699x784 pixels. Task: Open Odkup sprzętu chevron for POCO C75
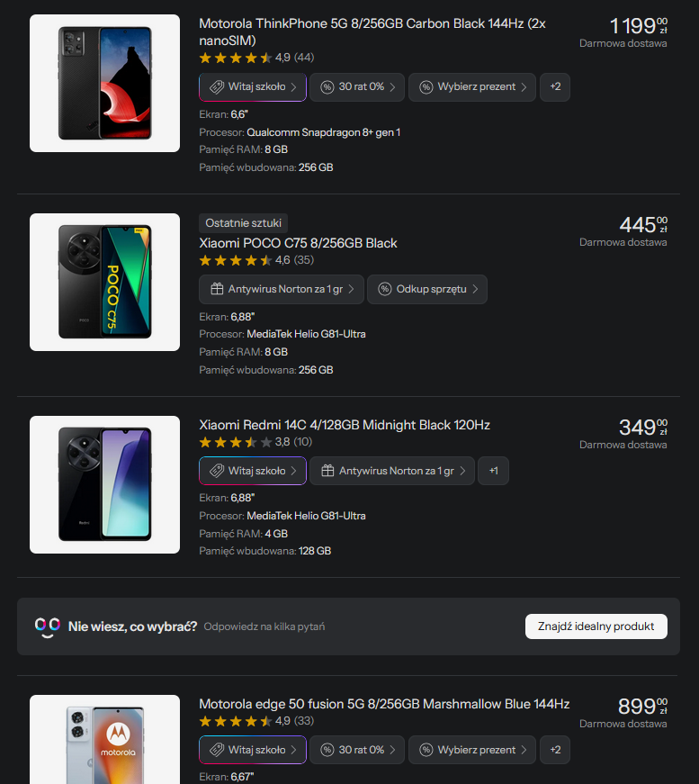(x=475, y=289)
